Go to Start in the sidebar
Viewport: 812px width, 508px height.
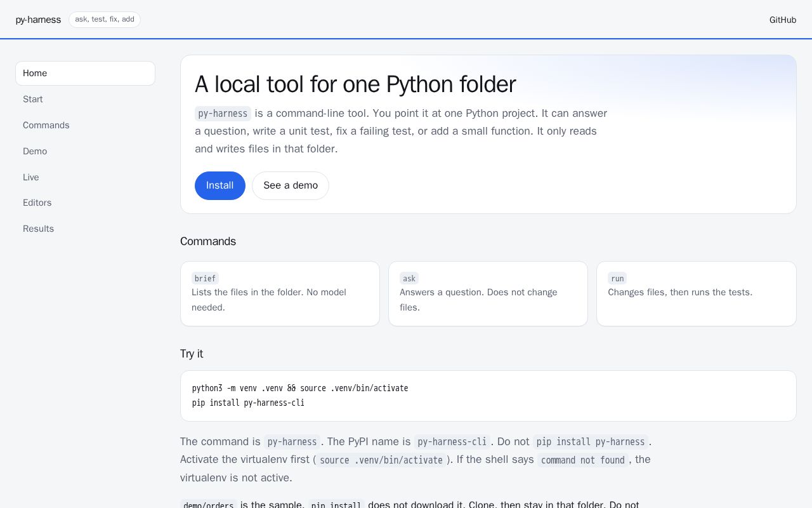point(85,99)
